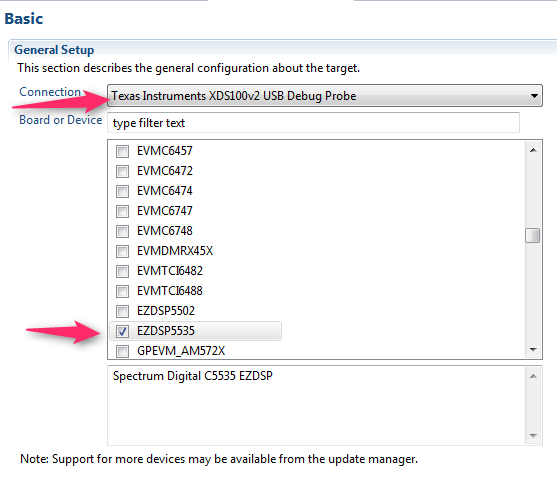Tick the EVMC6474 checkbox
557x484 pixels.
pyautogui.click(x=122, y=191)
